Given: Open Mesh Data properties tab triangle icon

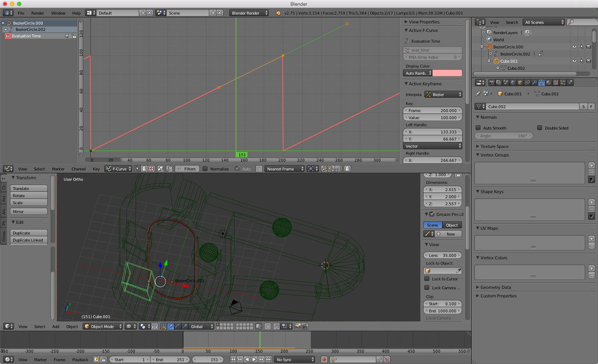Looking at the screenshot, I should [x=541, y=83].
